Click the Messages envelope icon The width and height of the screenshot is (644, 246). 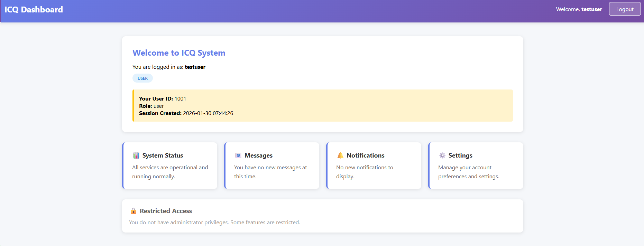click(x=238, y=155)
